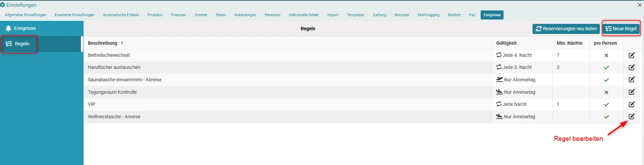This screenshot has width=644, height=165.
Task: Create a rule with Neue Regel
Action: (x=621, y=29)
